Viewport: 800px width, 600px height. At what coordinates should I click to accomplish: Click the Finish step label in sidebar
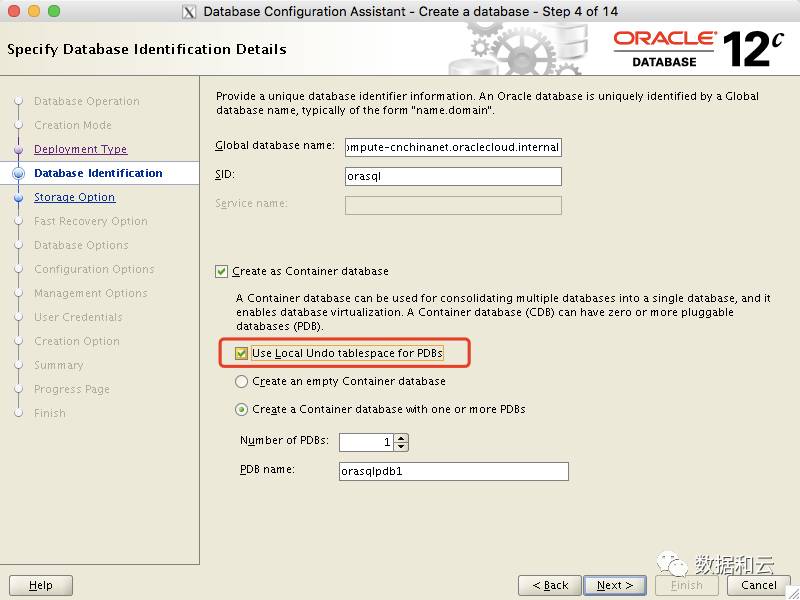pyautogui.click(x=50, y=413)
